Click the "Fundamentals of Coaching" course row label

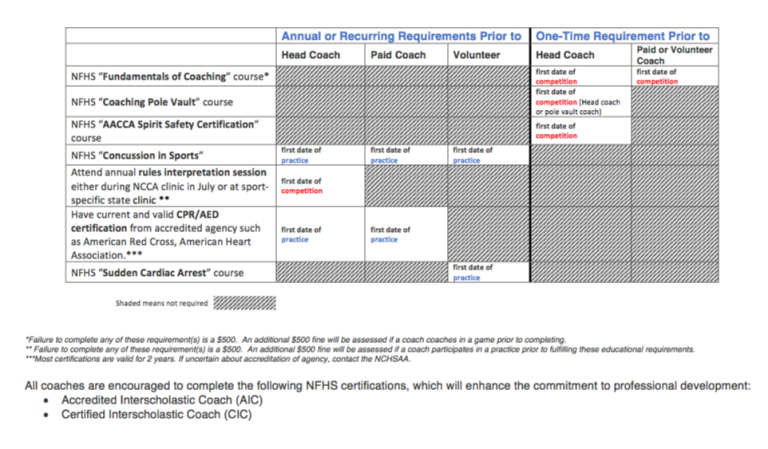(170, 76)
